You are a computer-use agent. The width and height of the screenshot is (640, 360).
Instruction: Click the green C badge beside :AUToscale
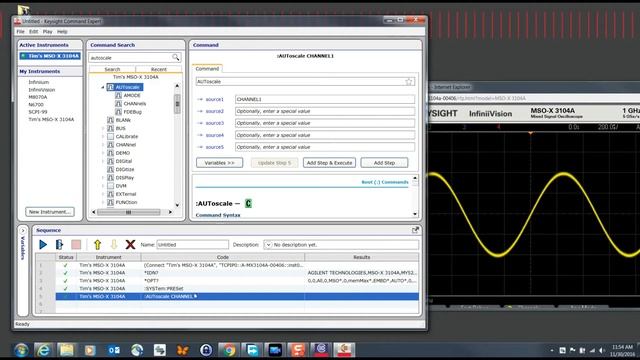click(x=248, y=203)
